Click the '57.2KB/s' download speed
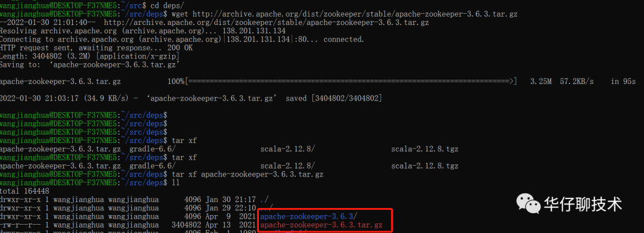The width and height of the screenshot is (644, 233). 577,81
